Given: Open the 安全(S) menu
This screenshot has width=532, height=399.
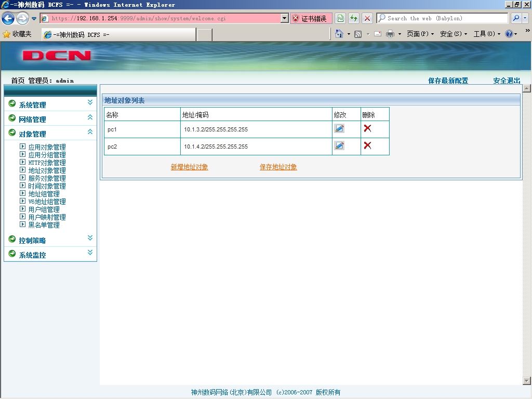Looking at the screenshot, I should click(x=454, y=34).
